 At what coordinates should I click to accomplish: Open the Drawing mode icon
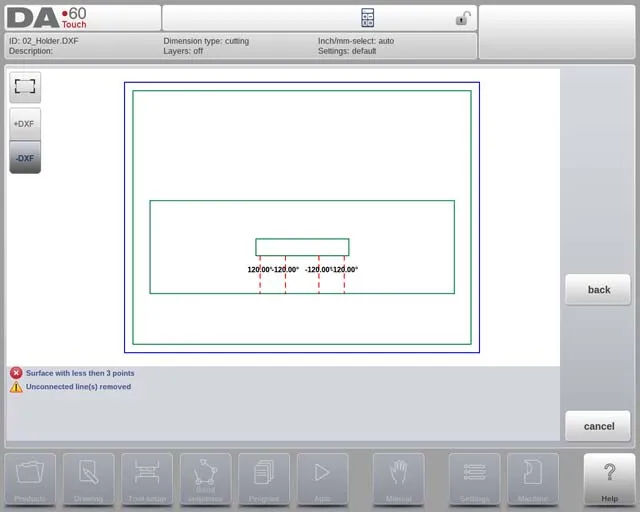pos(88,479)
